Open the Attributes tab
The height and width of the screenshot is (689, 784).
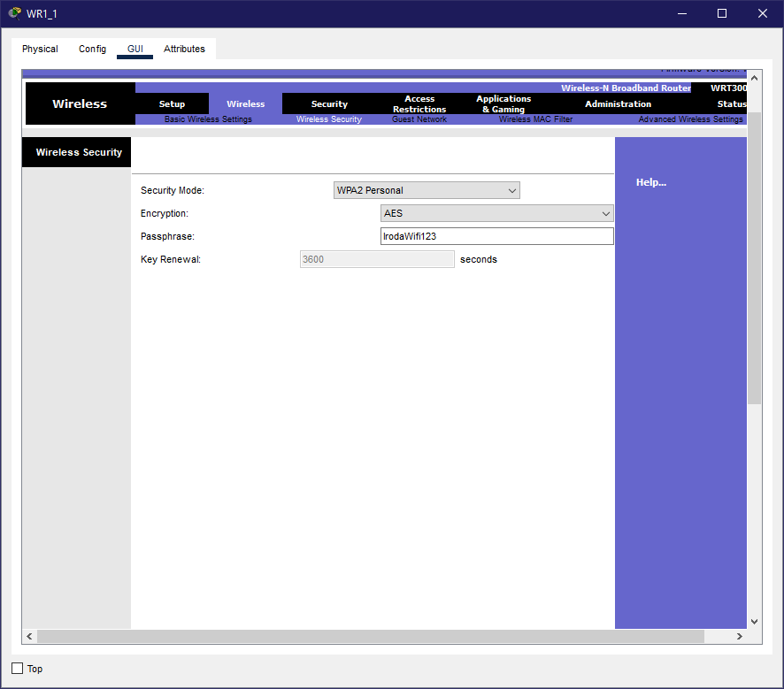[x=184, y=49]
